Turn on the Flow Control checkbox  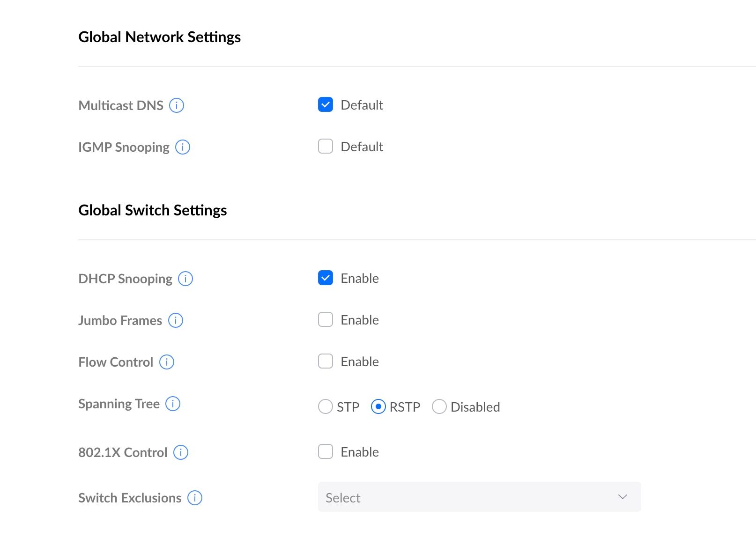pos(326,362)
